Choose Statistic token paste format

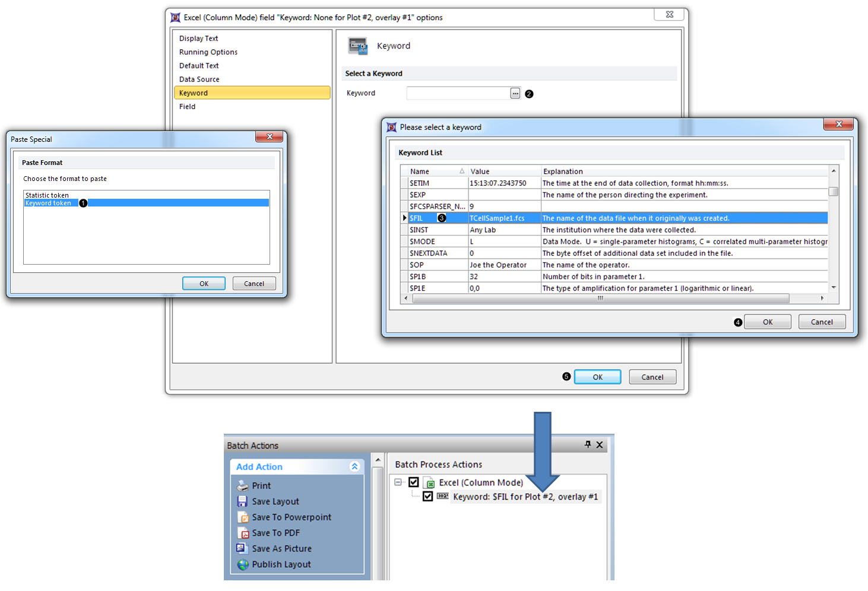(47, 195)
